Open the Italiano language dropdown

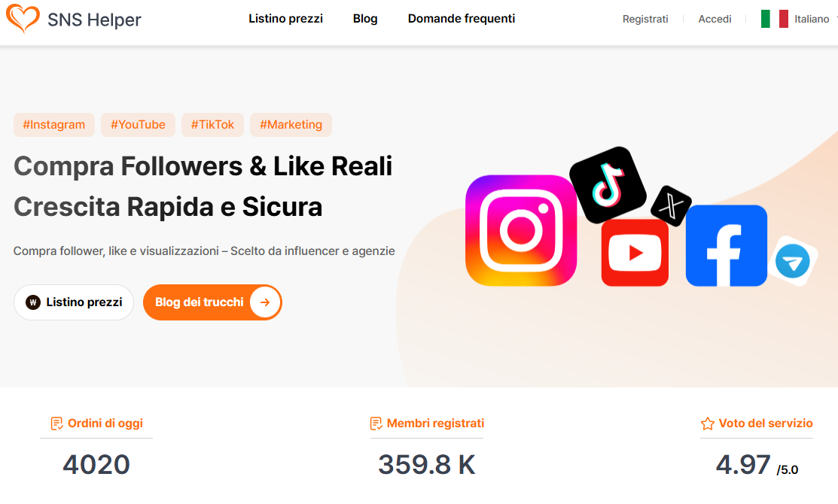[812, 19]
